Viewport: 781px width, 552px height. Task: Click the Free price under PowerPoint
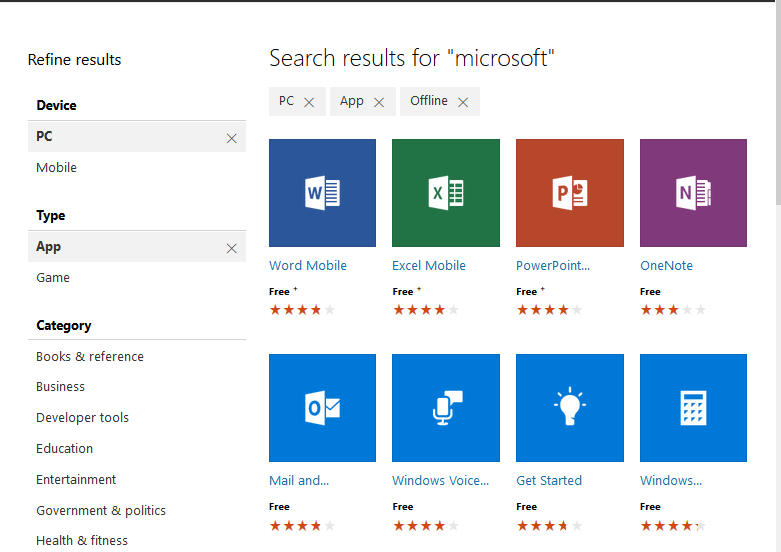click(x=526, y=291)
